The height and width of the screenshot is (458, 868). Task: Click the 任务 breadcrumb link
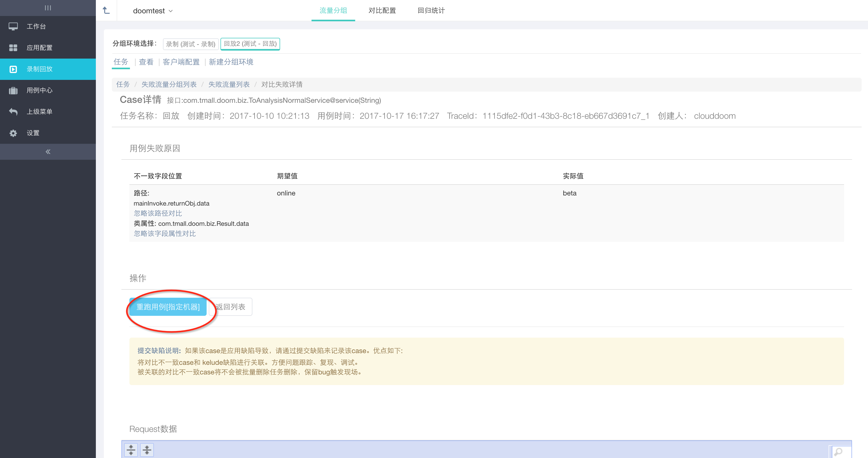[123, 84]
